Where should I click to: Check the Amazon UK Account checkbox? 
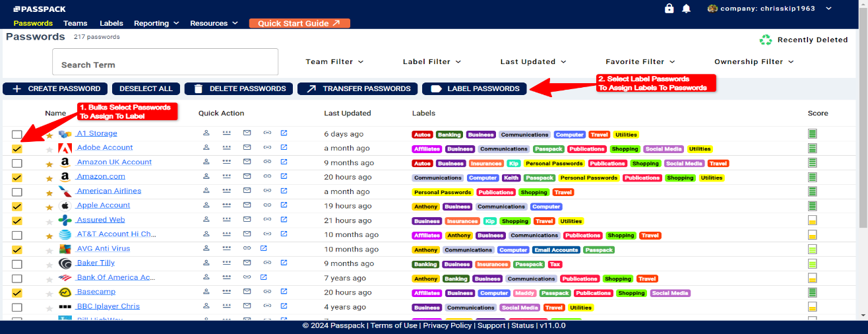click(17, 163)
